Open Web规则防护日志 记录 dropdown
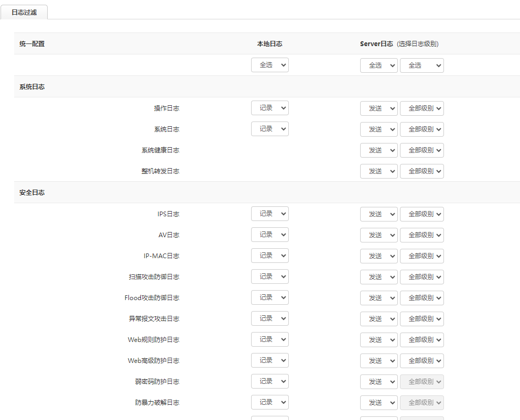 pyautogui.click(x=270, y=339)
